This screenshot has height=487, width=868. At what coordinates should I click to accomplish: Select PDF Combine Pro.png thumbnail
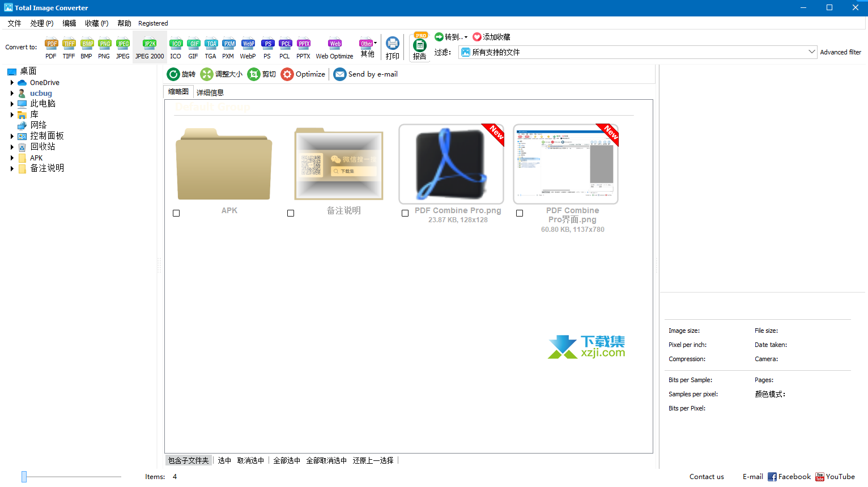pos(451,164)
